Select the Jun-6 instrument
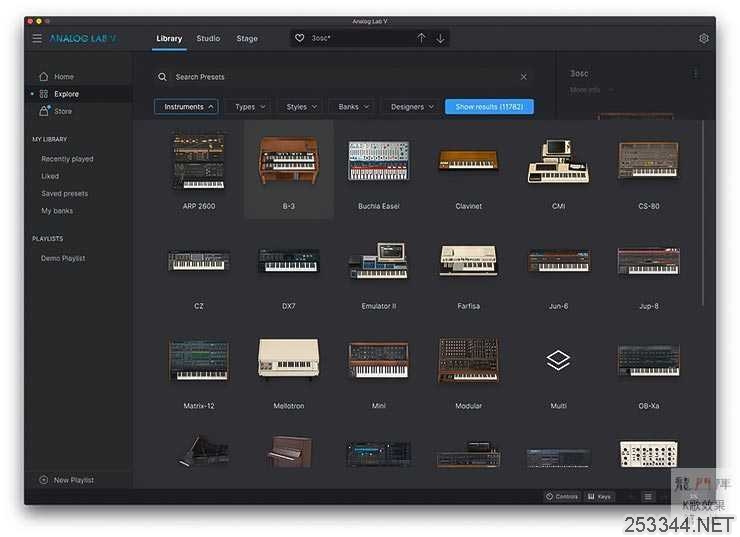This screenshot has height=537, width=740. tap(558, 271)
